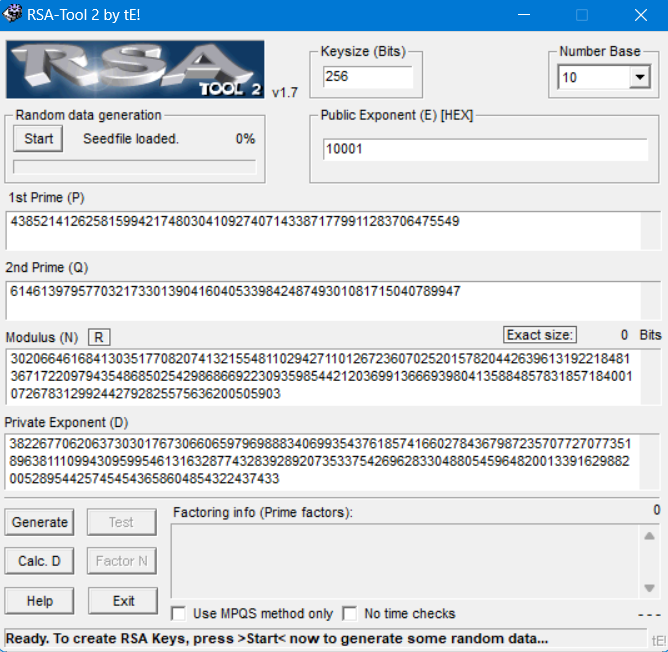Click into the Keysize (Bits) field

coord(367,77)
